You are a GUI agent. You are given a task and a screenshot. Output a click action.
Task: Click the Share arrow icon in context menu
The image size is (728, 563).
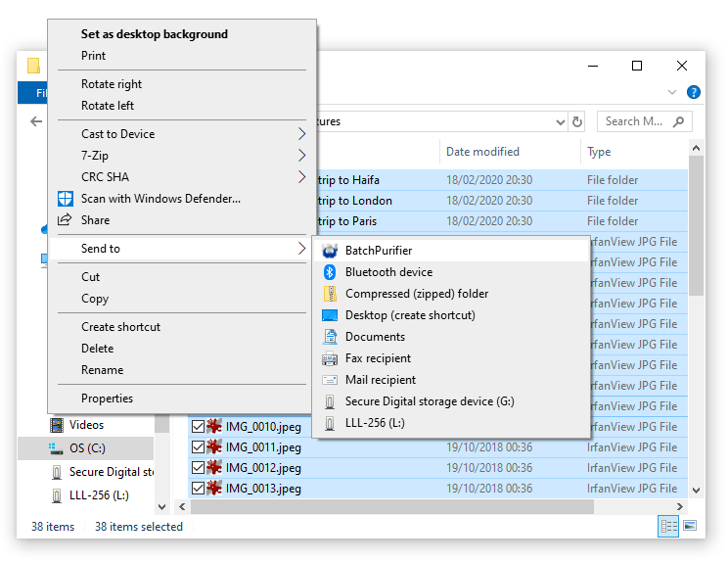(x=65, y=219)
